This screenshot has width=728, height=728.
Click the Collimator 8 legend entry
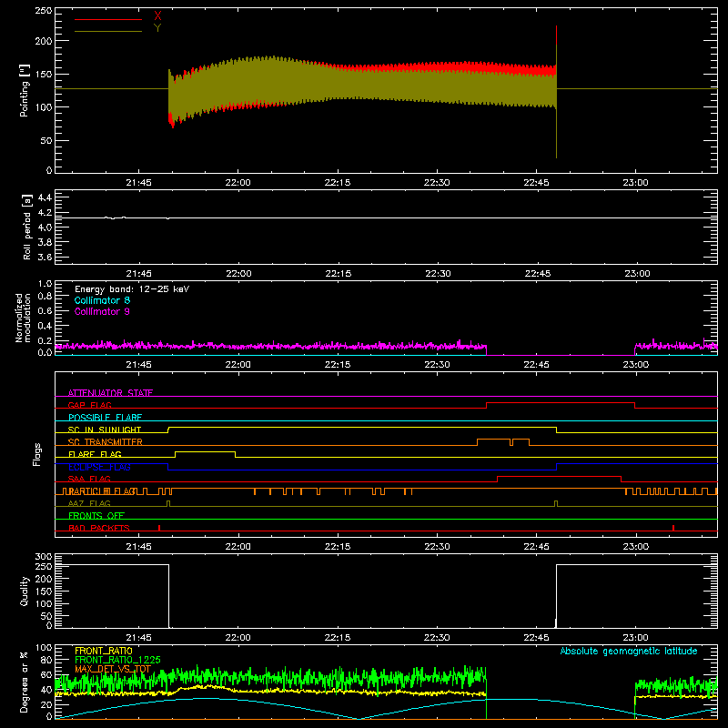click(x=102, y=300)
